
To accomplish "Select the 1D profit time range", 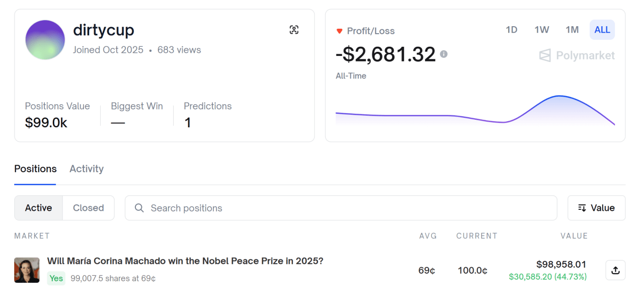I will [x=511, y=30].
